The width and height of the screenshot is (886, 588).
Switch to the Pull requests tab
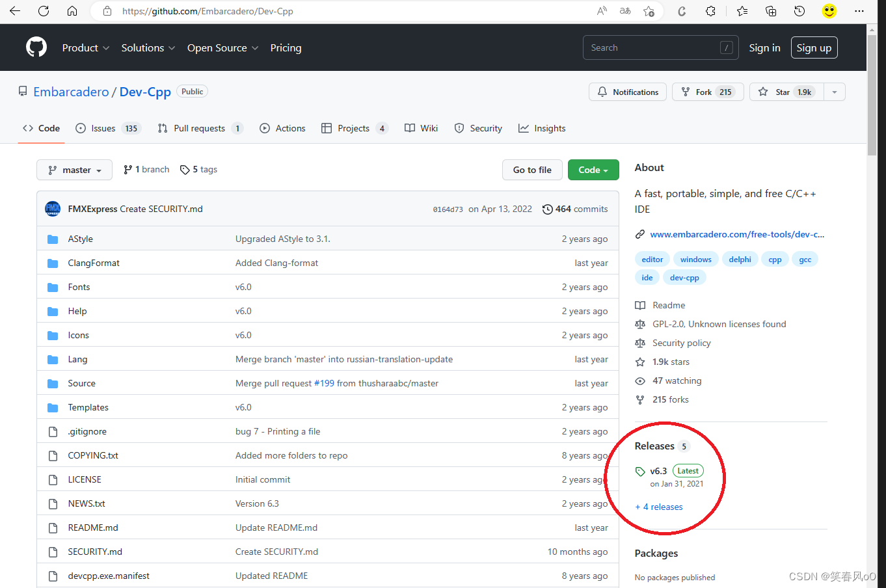point(200,128)
